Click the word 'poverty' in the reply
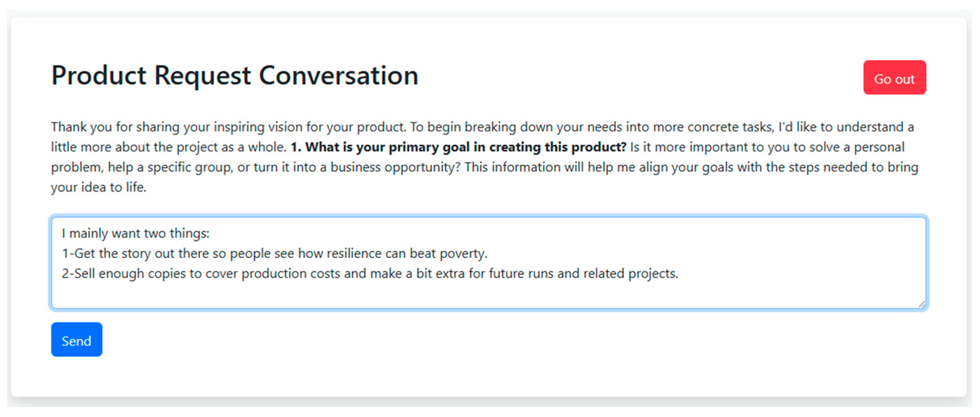 [463, 253]
